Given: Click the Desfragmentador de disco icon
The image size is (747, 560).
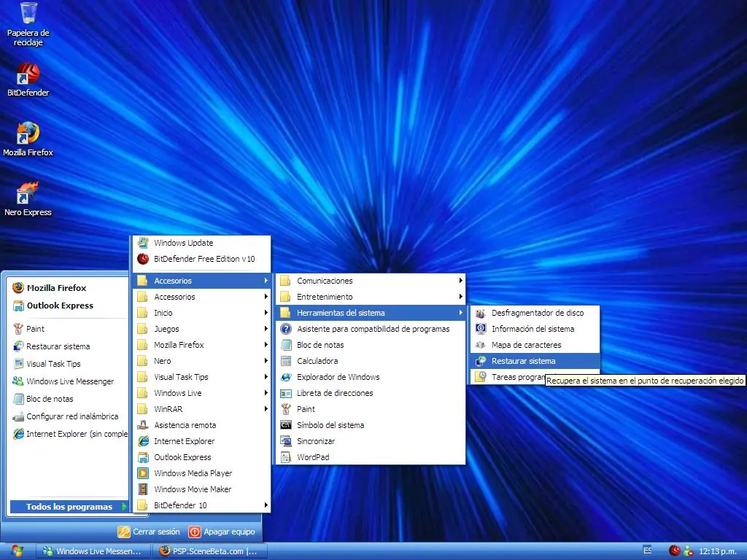Looking at the screenshot, I should point(481,313).
